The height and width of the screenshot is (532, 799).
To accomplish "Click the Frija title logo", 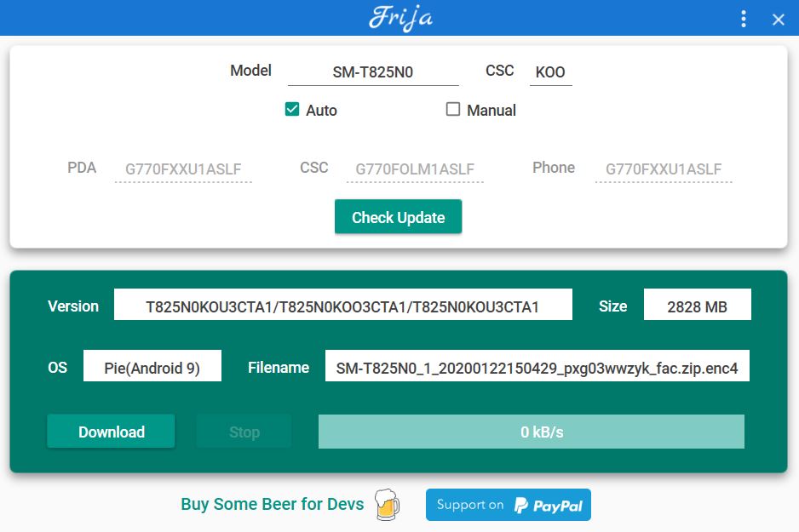I will click(399, 18).
